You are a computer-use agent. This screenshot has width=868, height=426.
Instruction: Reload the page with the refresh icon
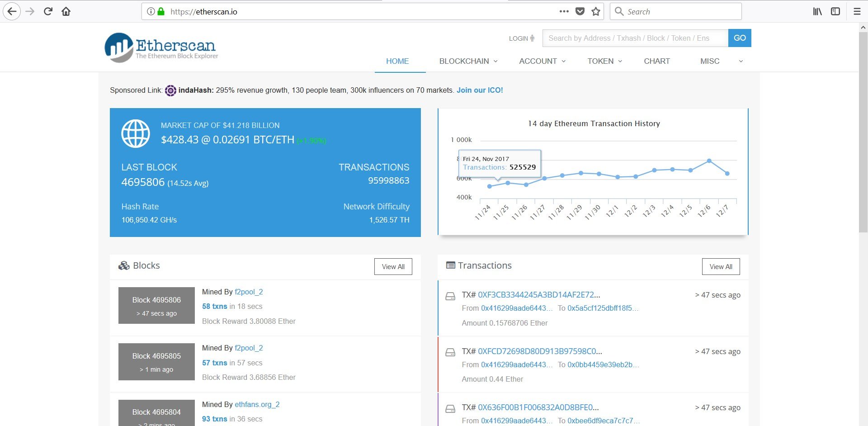pos(48,11)
